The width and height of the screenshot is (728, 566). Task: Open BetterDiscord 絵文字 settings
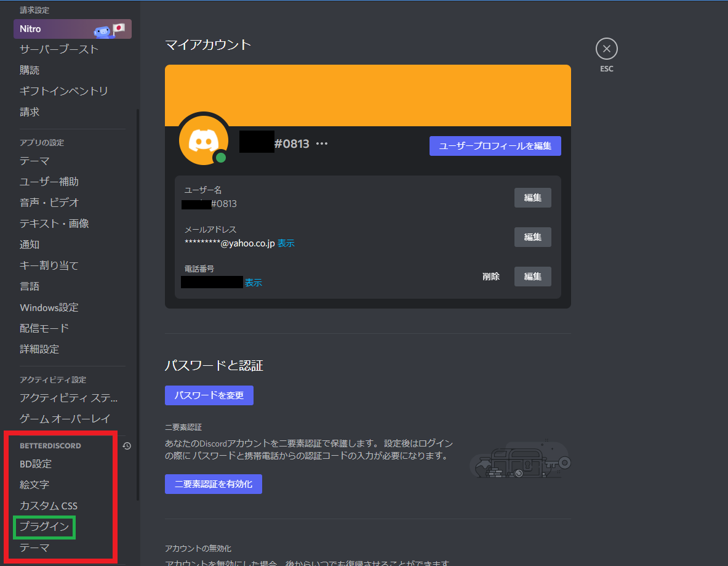34,485
